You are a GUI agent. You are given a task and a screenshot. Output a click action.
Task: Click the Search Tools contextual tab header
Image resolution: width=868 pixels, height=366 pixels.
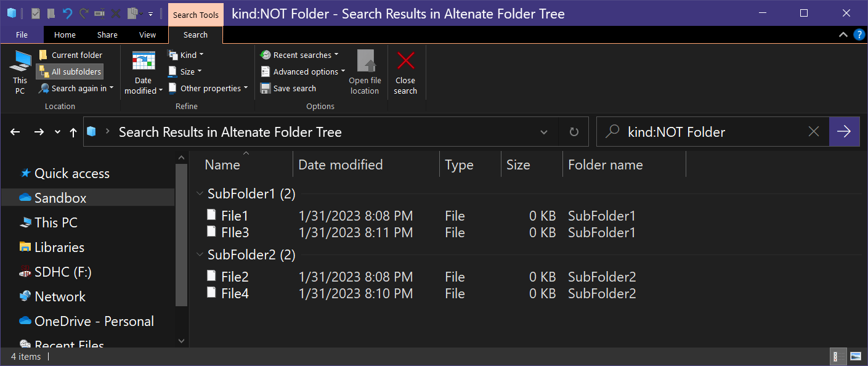pos(195,15)
